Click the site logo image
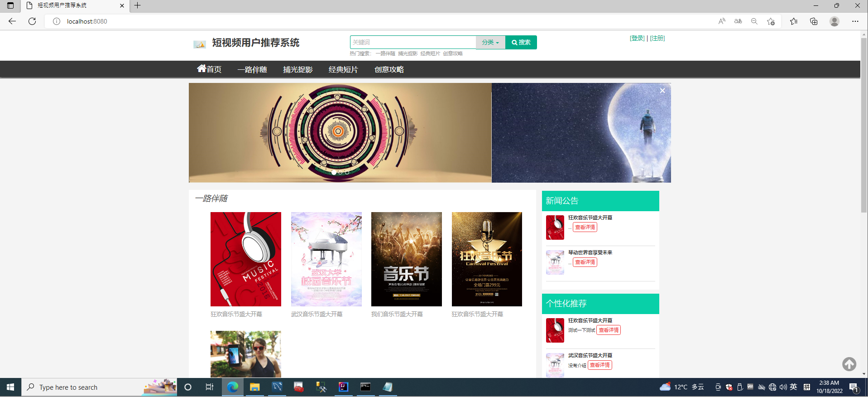This screenshot has width=868, height=397. (200, 44)
